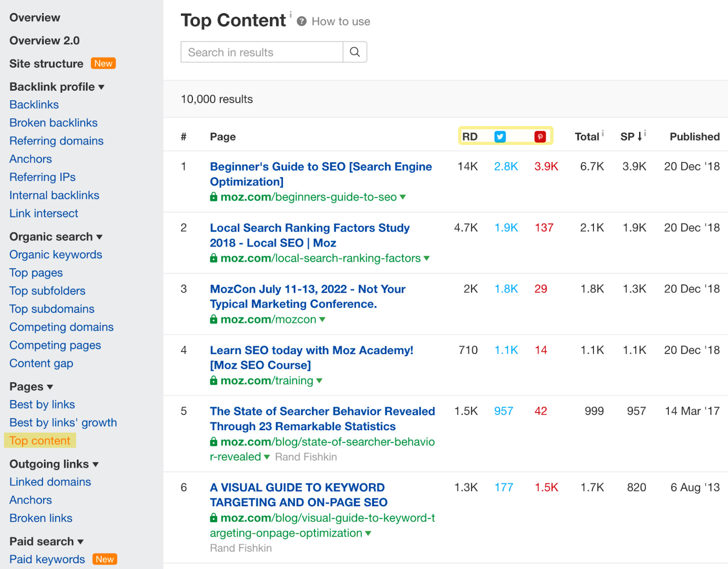Click lock icon beside moz.com/mozcon
This screenshot has width=728, height=569.
[x=213, y=319]
